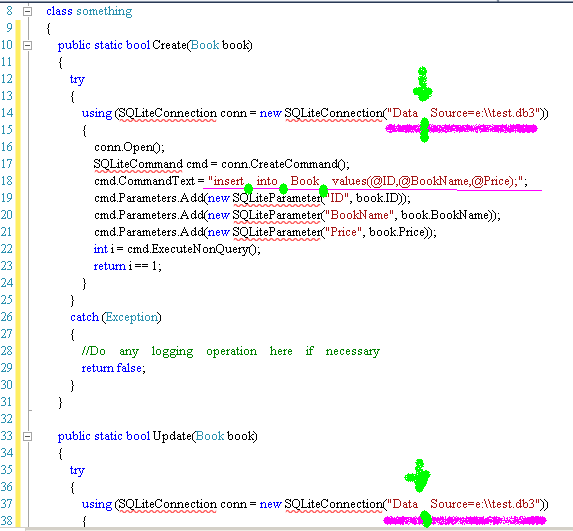The width and height of the screenshot is (573, 531).
Task: Click green dot after 'Book' in SQL
Action: coord(323,190)
